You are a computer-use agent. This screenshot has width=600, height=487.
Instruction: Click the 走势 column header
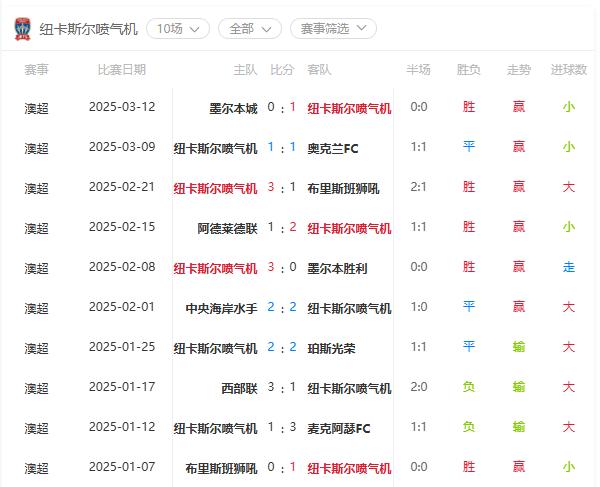518,70
